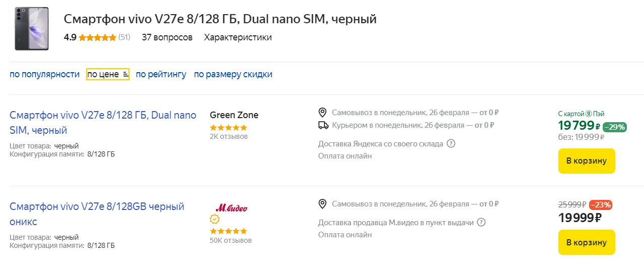Click the М.видео seller logo
644x262 pixels.
click(231, 207)
